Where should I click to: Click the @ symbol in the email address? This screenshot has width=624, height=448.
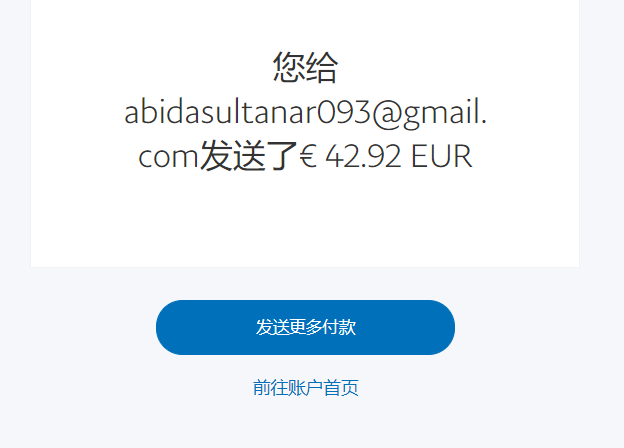pyautogui.click(x=387, y=113)
